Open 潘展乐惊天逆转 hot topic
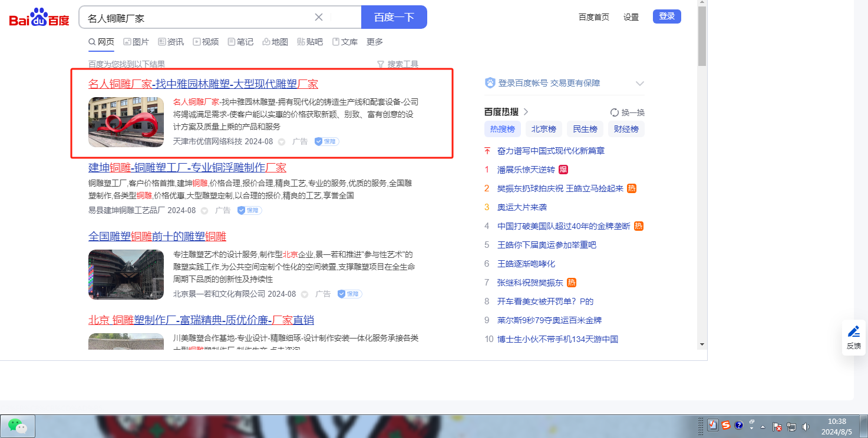 point(526,170)
